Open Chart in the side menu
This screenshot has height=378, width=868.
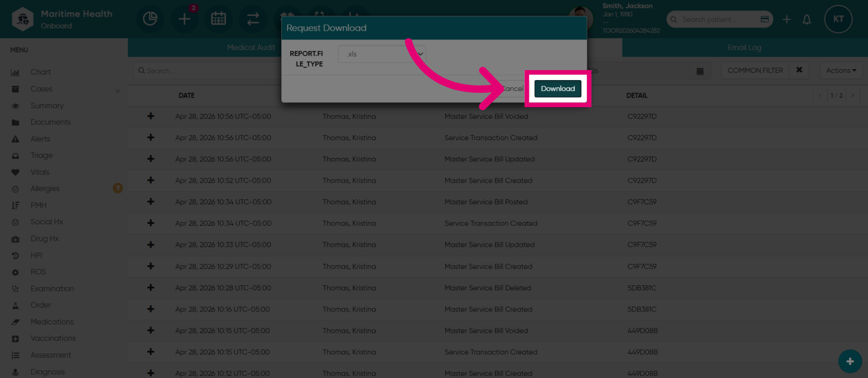[41, 72]
